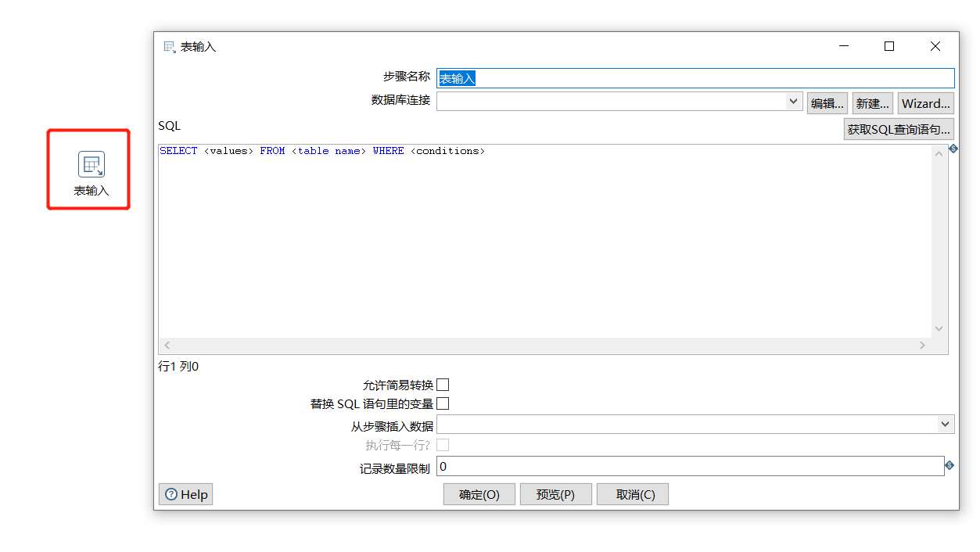This screenshot has width=980, height=552.
Task: Click variable insertion icon beside SQL editor
Action: (x=952, y=149)
